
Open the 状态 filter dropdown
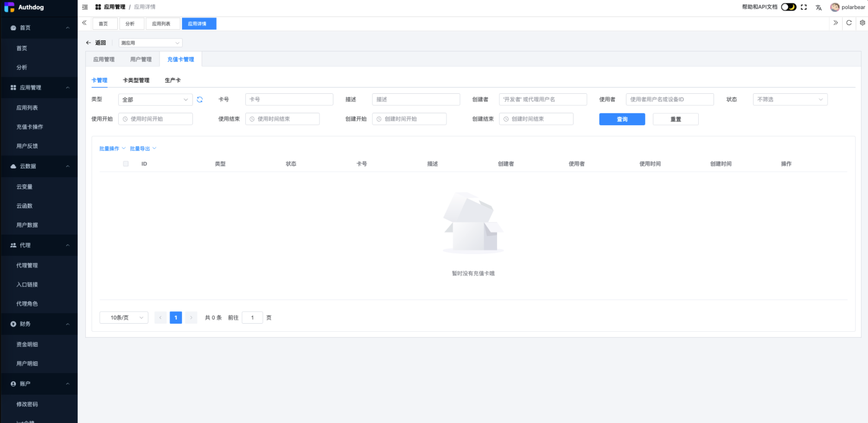tap(790, 99)
